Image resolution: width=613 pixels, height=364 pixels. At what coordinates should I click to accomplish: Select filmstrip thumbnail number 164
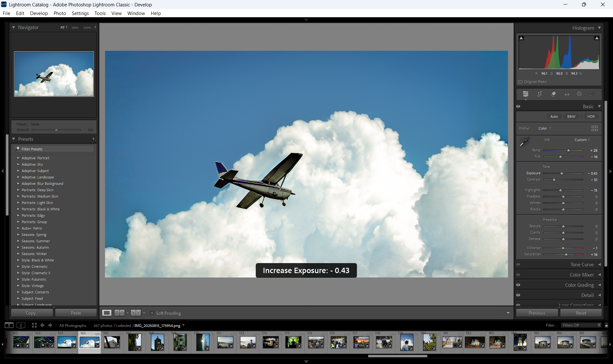66,342
